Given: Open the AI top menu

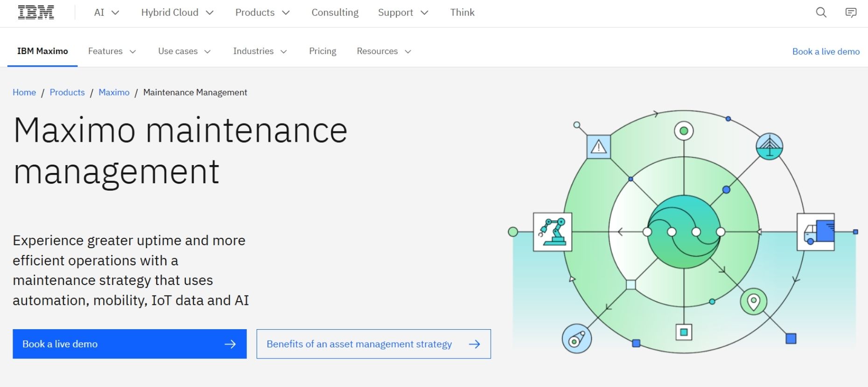Looking at the screenshot, I should tap(107, 13).
